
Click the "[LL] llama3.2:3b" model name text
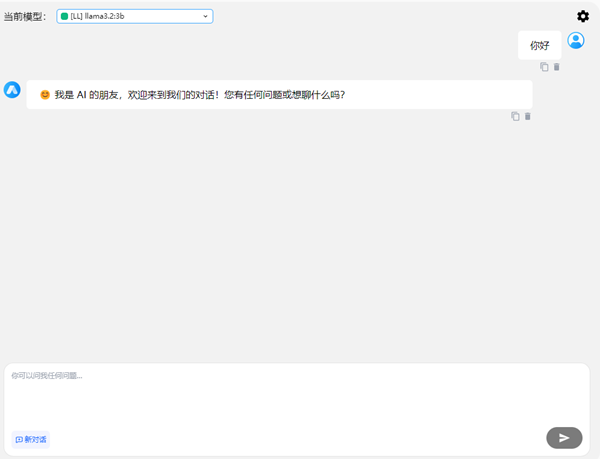[x=97, y=16]
